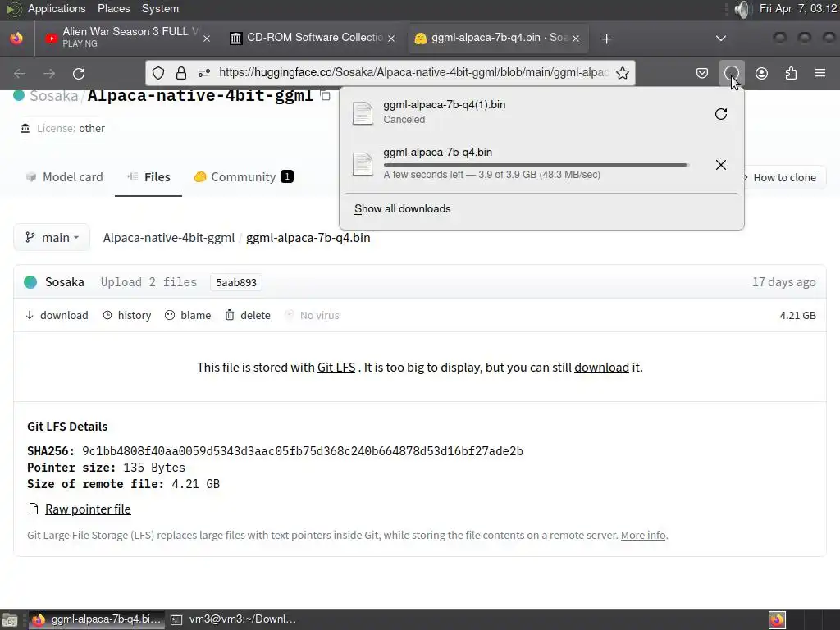The image size is (840, 630).
Task: Click the Firefox icon in the bottom panel tray
Action: point(777,620)
